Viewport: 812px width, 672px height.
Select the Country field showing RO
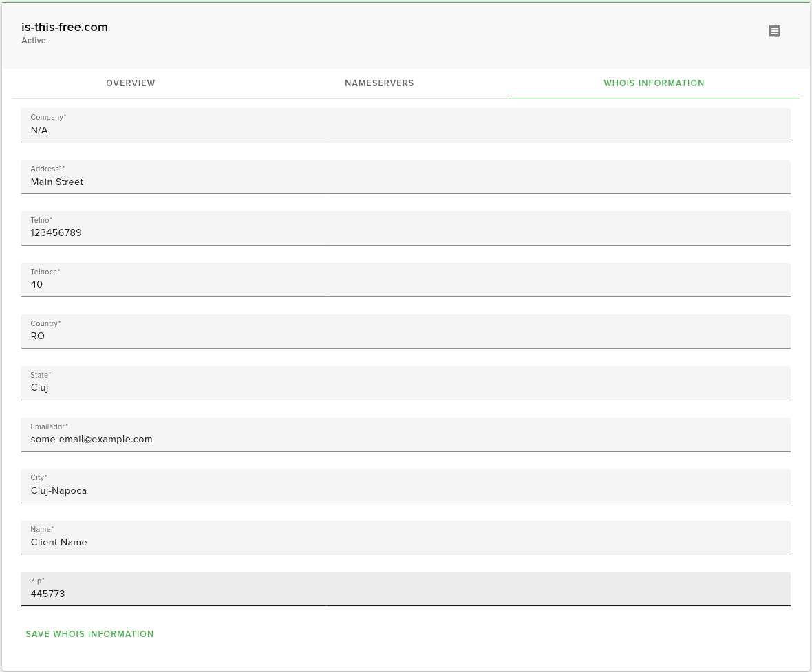[406, 336]
